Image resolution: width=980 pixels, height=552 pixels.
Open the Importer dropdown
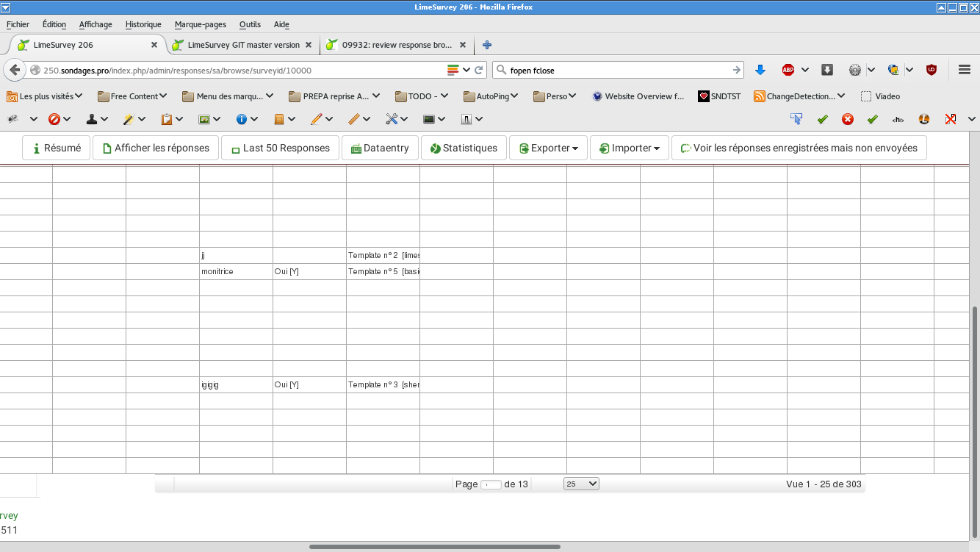click(630, 148)
